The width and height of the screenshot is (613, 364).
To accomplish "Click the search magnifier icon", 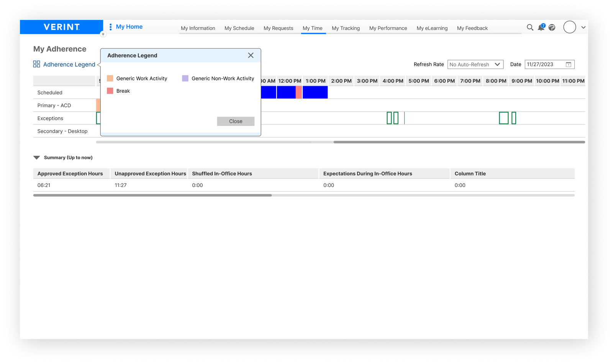I will [x=530, y=28].
